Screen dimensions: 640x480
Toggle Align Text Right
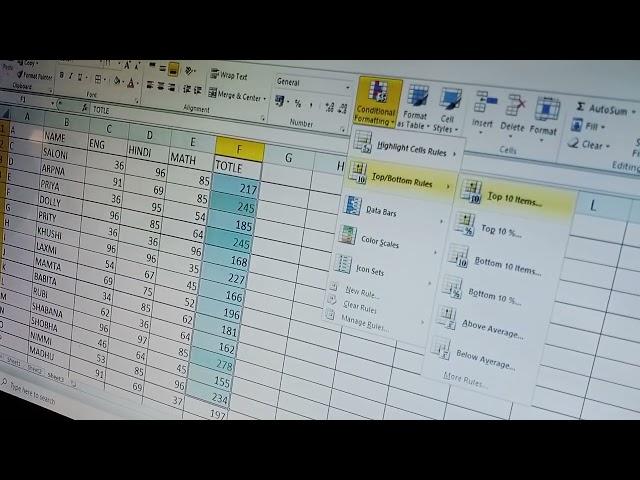click(x=171, y=87)
